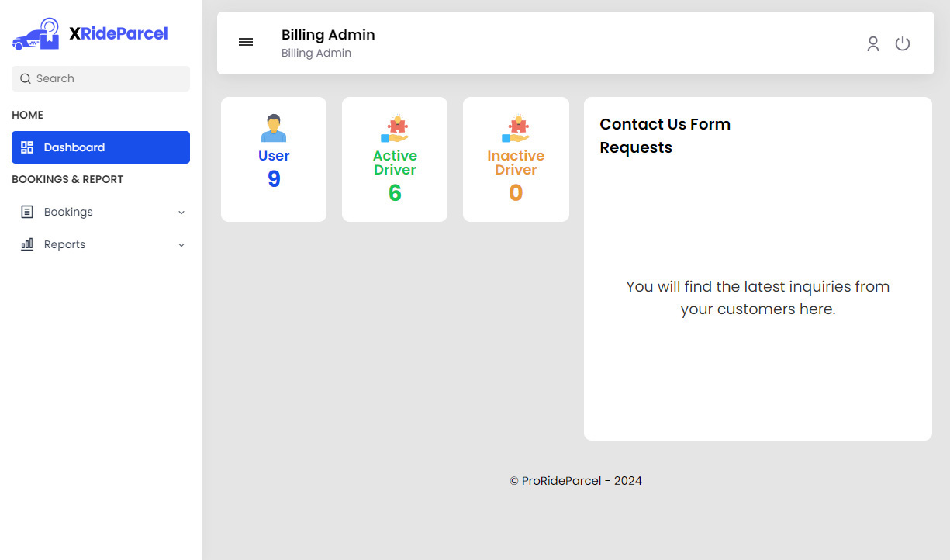Viewport: 950px width, 560px height.
Task: Click the XRideParcel logo icon
Action: pos(36,34)
